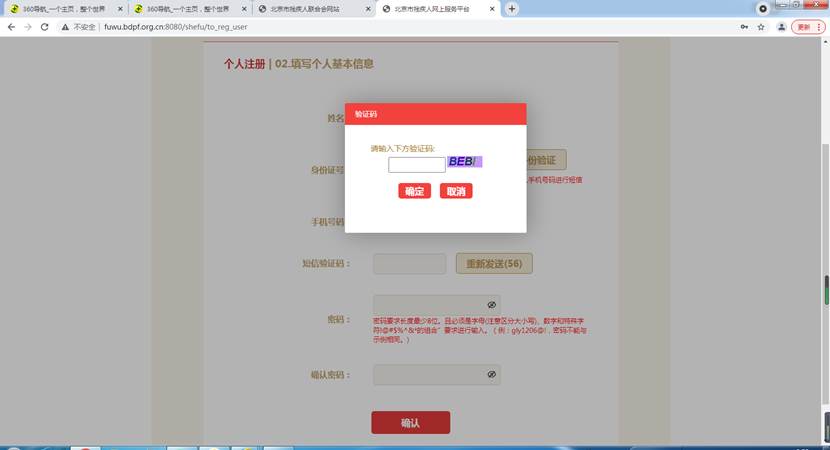830x450 pixels.
Task: Click the captcha input field in dialog
Action: (x=417, y=165)
